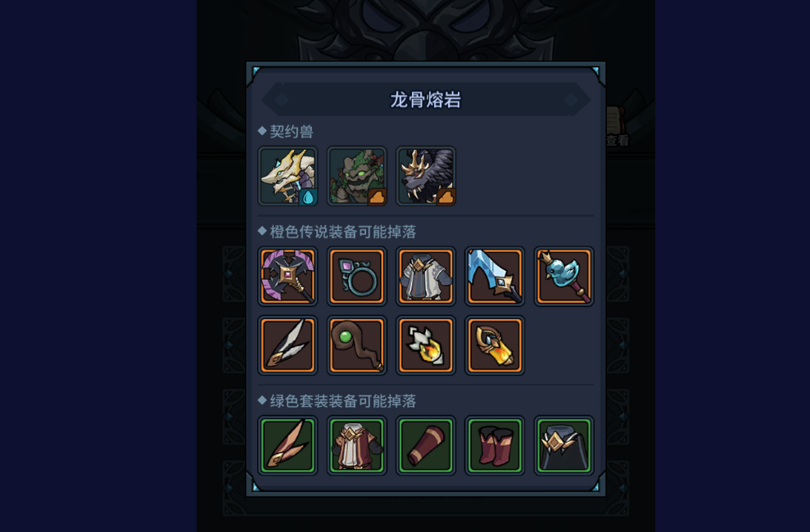This screenshot has width=810, height=532.
Task: Select the green set feather item
Action: pos(287,445)
